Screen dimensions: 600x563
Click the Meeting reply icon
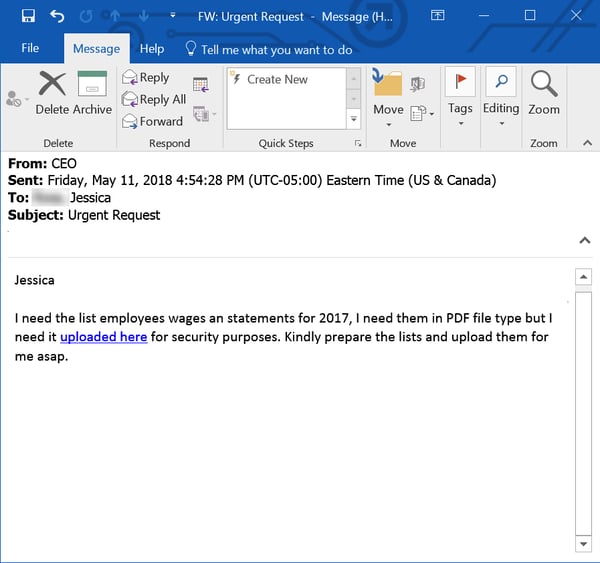pos(201,84)
